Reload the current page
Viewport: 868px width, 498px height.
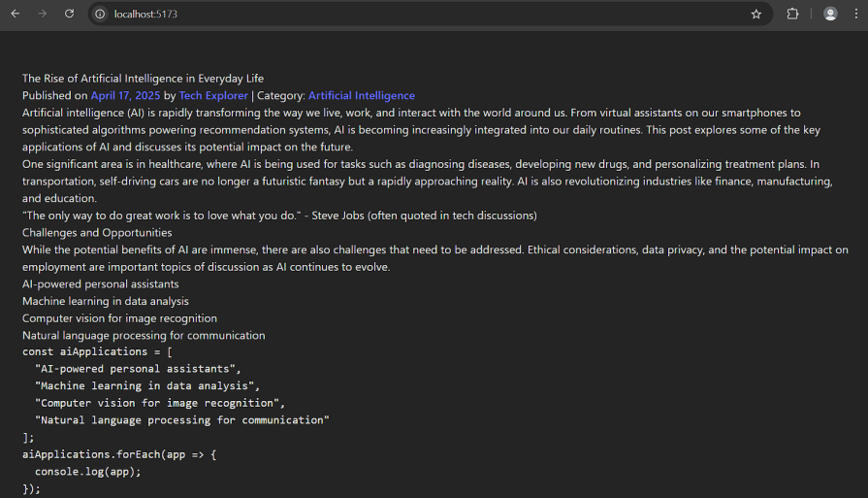[69, 14]
